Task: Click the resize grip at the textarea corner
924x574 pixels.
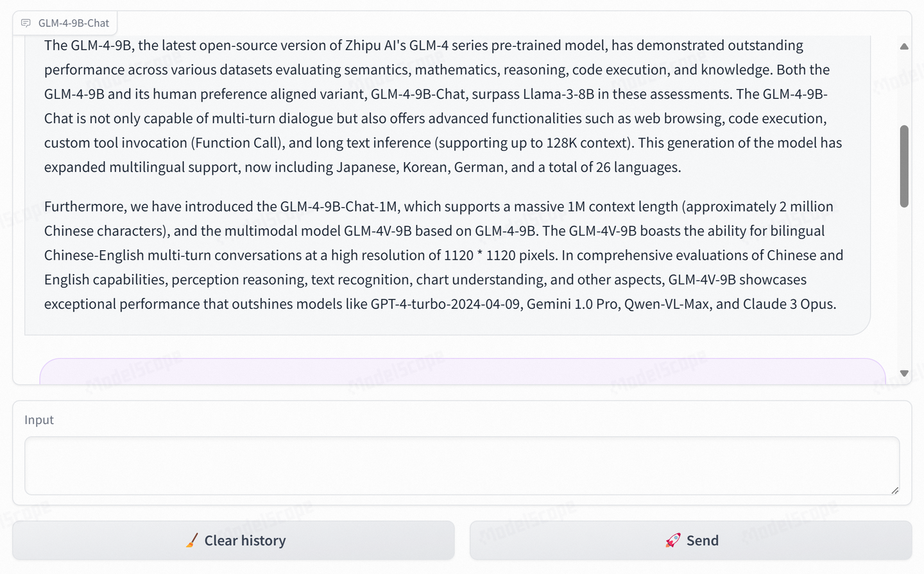Action: (896, 491)
